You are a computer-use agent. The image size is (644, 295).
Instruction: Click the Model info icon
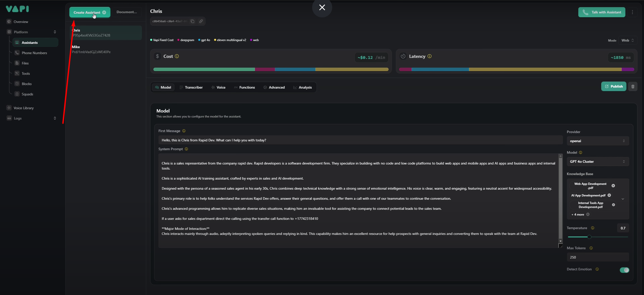[581, 153]
